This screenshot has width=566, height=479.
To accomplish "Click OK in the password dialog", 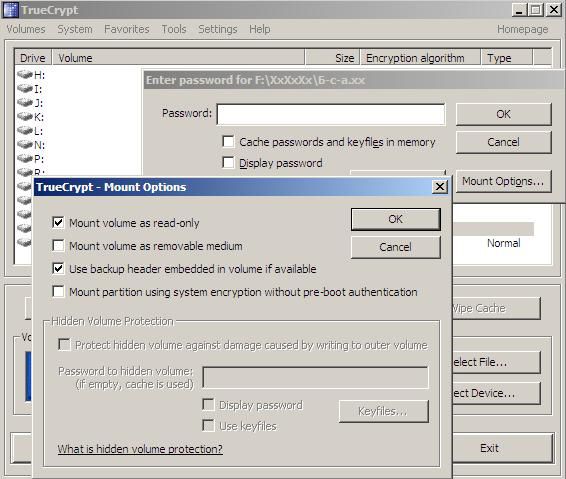I will [504, 114].
